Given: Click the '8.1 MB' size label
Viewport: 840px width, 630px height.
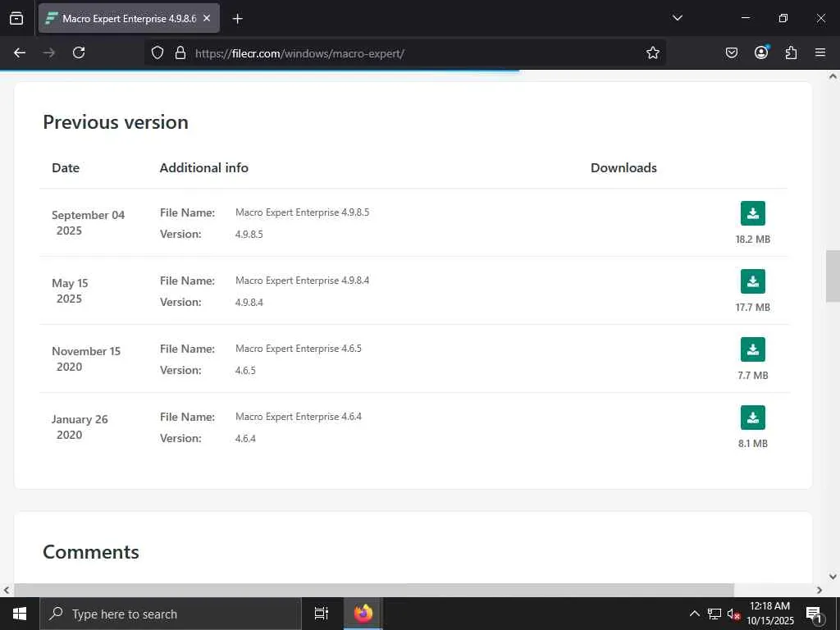Looking at the screenshot, I should (x=753, y=443).
